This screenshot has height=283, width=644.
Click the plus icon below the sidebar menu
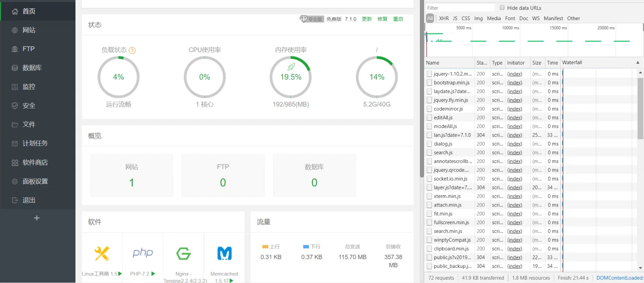click(x=37, y=218)
